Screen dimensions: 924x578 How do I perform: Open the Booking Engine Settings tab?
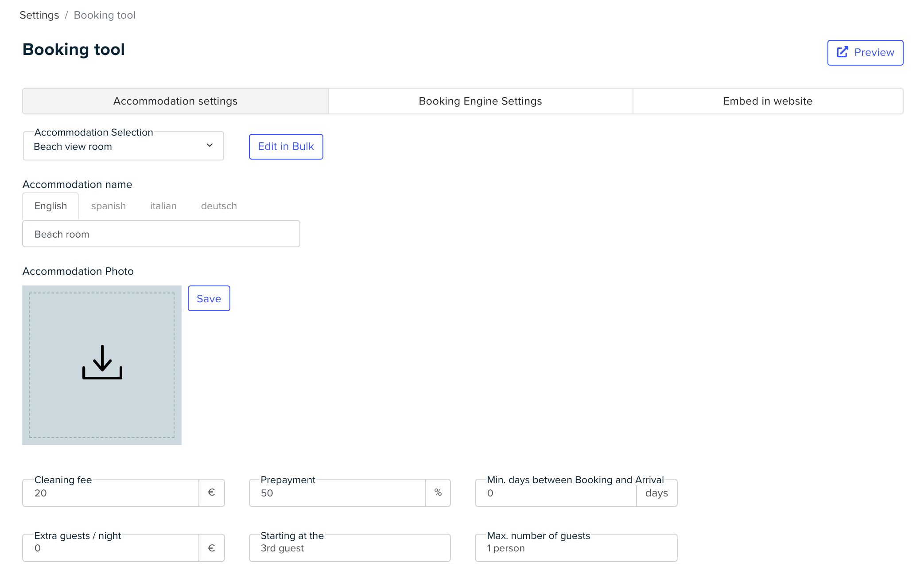(481, 101)
